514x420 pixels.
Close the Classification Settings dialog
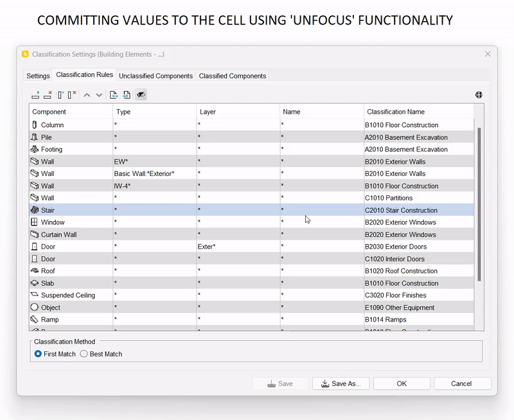tap(488, 54)
